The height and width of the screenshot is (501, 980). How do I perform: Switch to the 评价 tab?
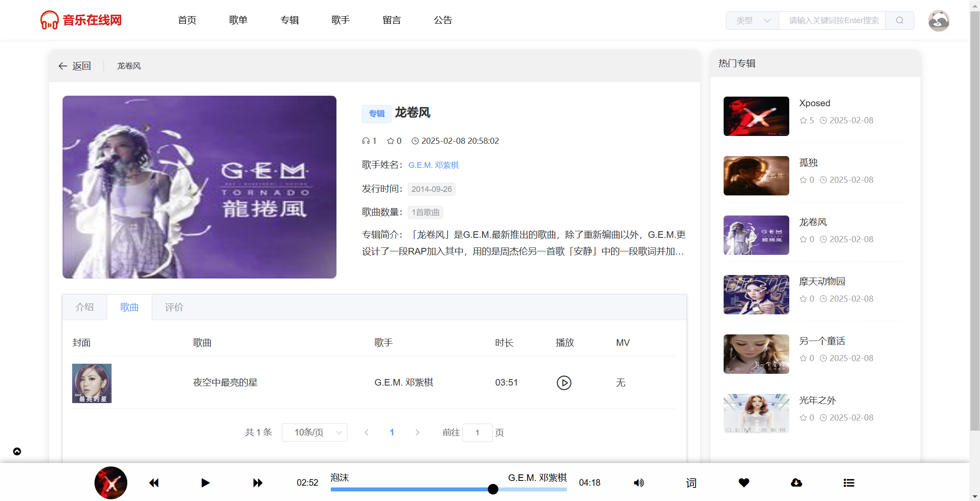tap(174, 307)
